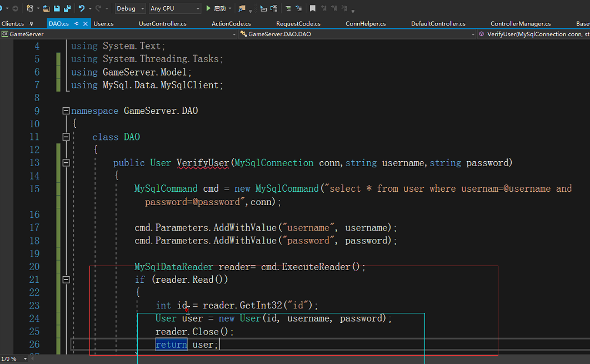
Task: Undo the last edit
Action: [x=81, y=8]
